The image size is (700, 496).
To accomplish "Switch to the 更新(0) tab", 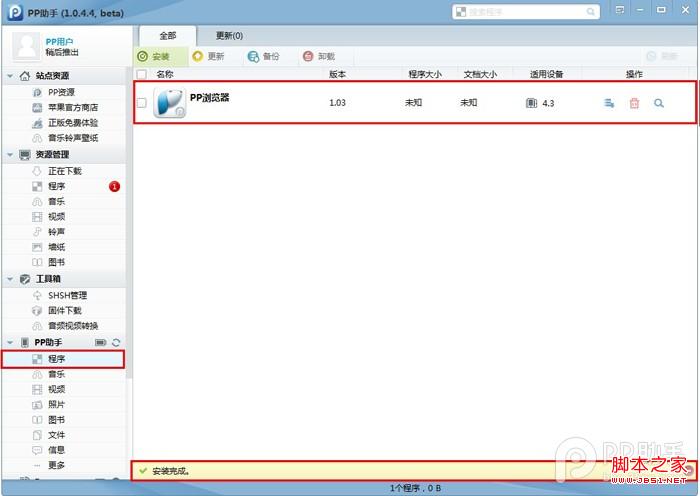I will (x=229, y=36).
